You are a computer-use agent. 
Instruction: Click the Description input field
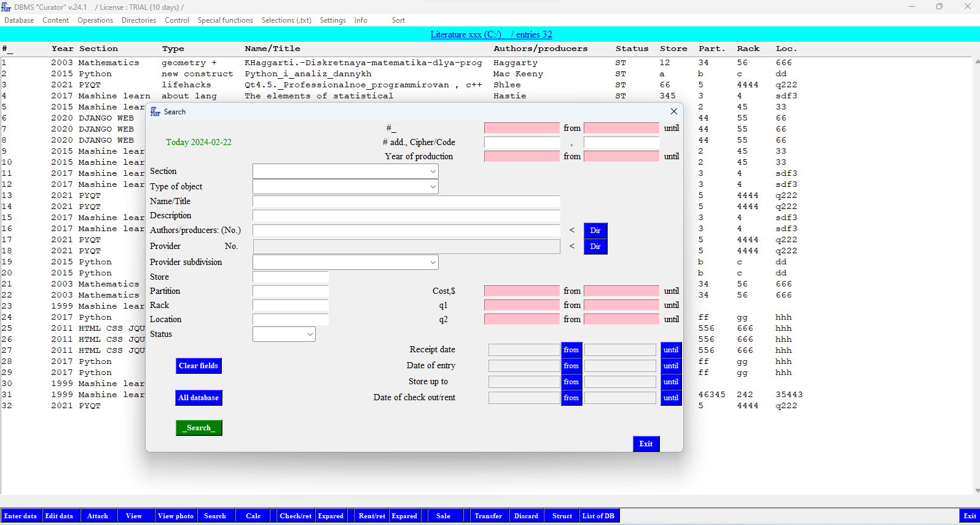tap(406, 215)
